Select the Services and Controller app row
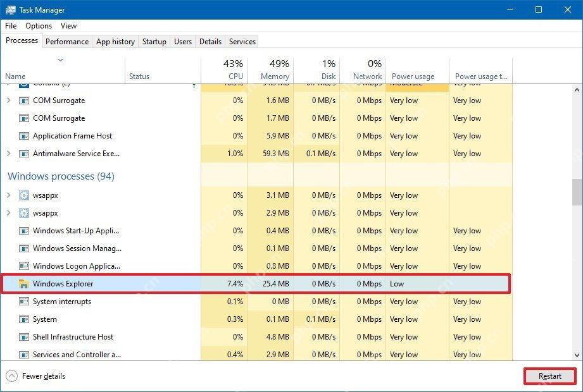The width and height of the screenshot is (583, 392). pyautogui.click(x=256, y=355)
